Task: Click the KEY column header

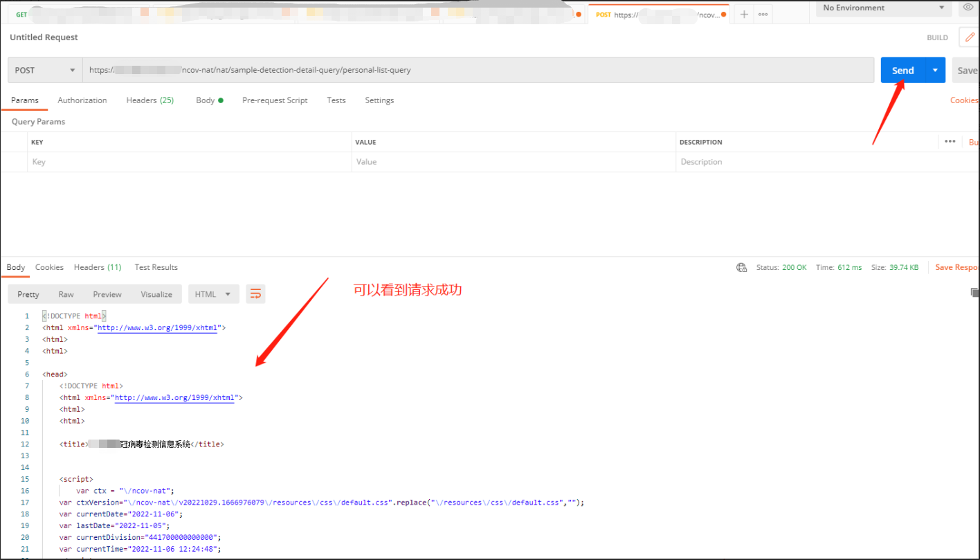Action: tap(37, 142)
